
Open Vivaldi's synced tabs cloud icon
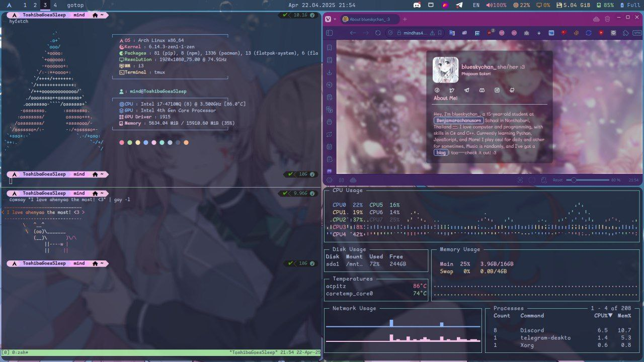(596, 19)
